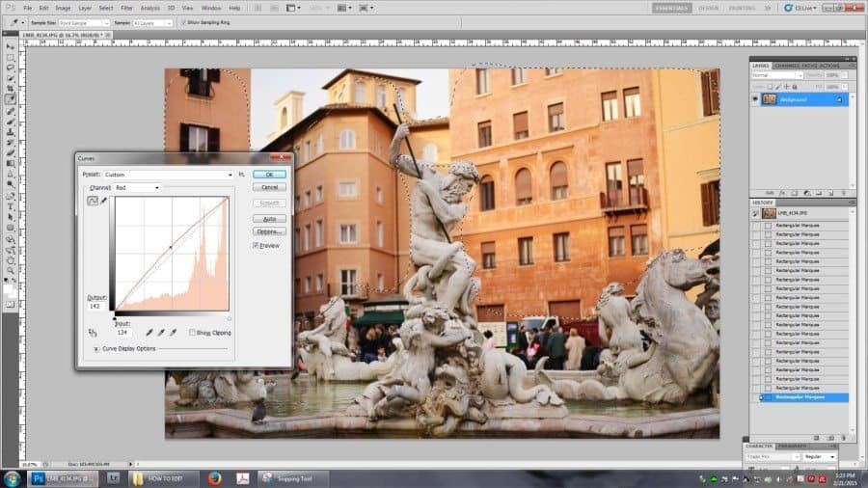Image resolution: width=868 pixels, height=488 pixels.
Task: Open the Windows Start menu
Action: pyautogui.click(x=13, y=478)
